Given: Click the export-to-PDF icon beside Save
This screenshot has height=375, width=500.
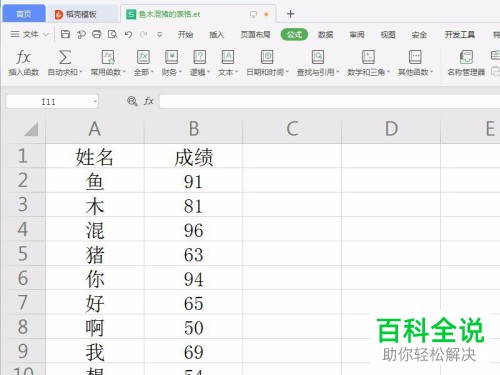Looking at the screenshot, I should pyautogui.click(x=81, y=34).
